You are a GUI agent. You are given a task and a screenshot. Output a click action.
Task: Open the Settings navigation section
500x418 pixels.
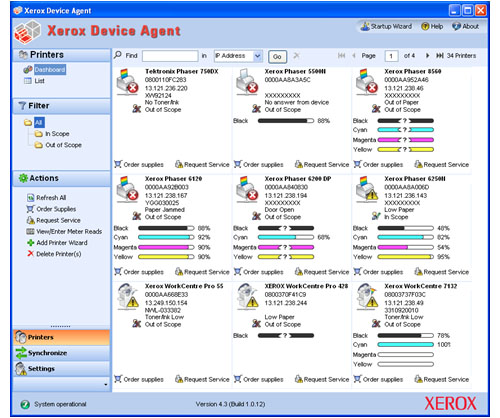pos(62,369)
